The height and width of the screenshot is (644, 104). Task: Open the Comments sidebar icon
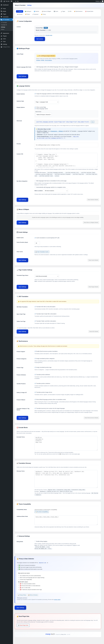pos(2,17)
